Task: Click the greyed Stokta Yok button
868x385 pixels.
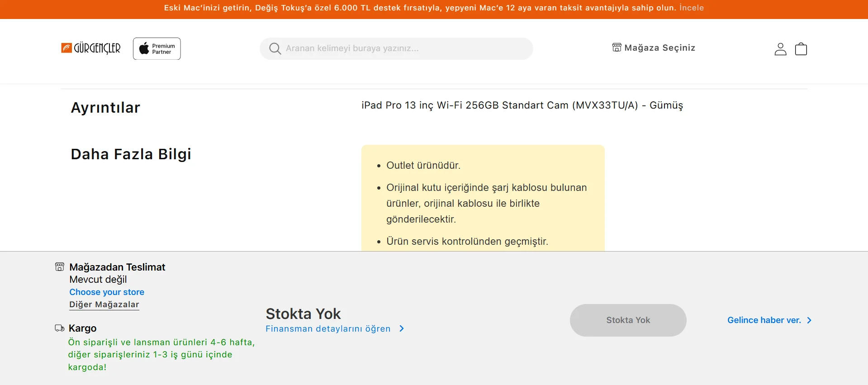Action: coord(628,320)
